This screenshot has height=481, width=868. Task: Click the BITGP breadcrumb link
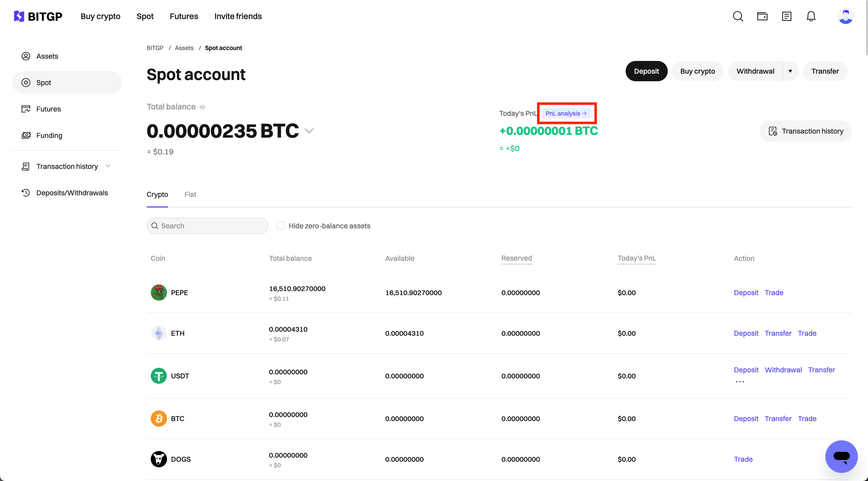[x=155, y=48]
